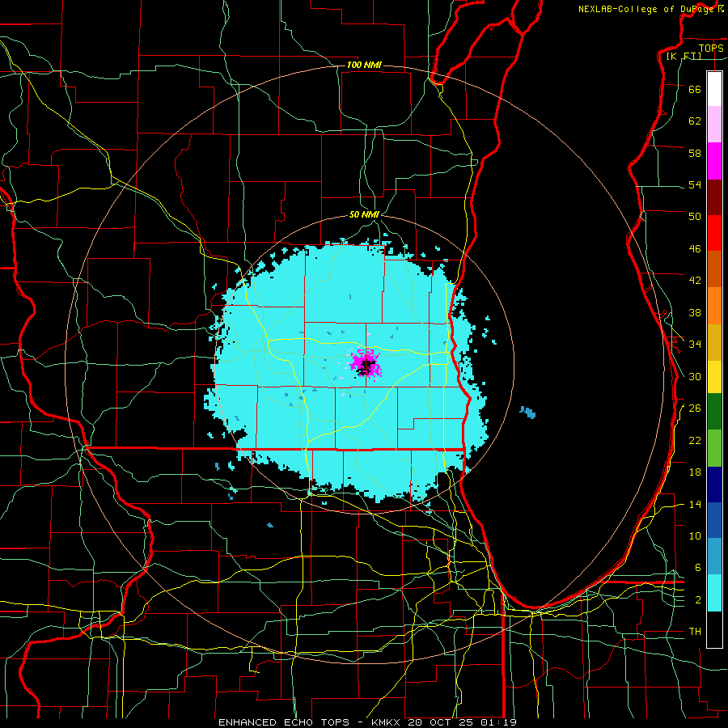Click the legend value 34
The width and height of the screenshot is (728, 728).
[x=695, y=344]
